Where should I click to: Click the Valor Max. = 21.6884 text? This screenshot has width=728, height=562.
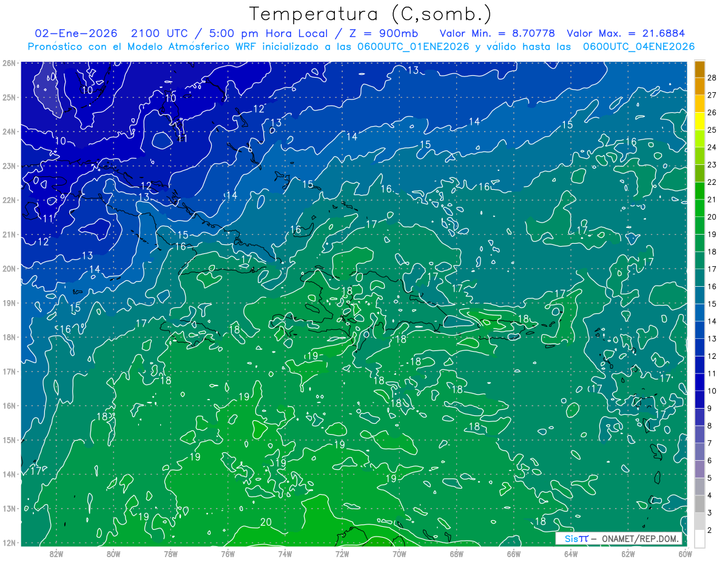pos(626,33)
